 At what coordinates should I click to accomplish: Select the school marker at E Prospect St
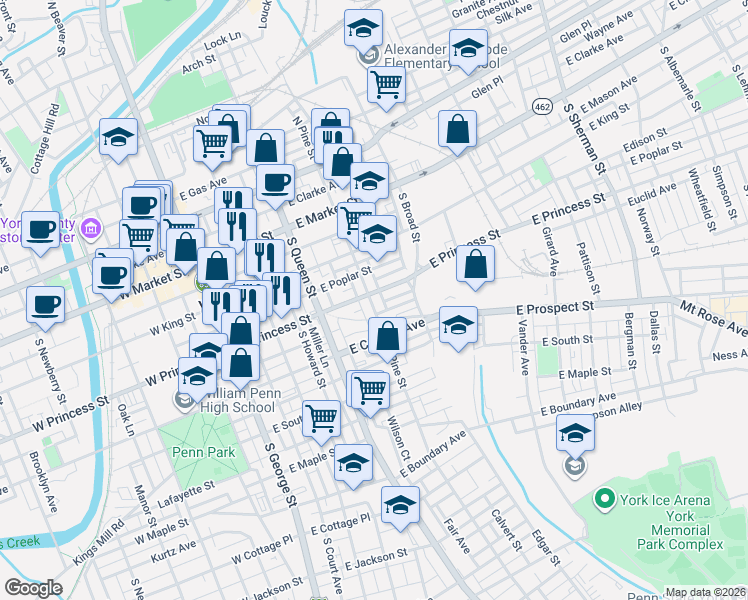458,328
